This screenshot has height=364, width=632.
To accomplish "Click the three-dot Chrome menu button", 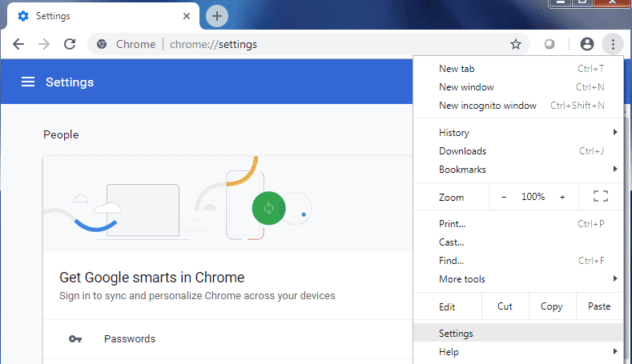I will pos(613,44).
